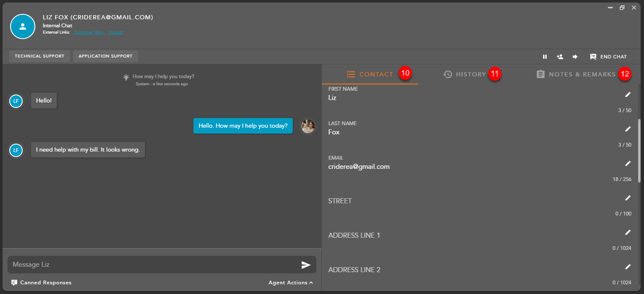Click Liz Fox's contact avatar in header
Screen dimensions: 644x294
(x=23, y=26)
